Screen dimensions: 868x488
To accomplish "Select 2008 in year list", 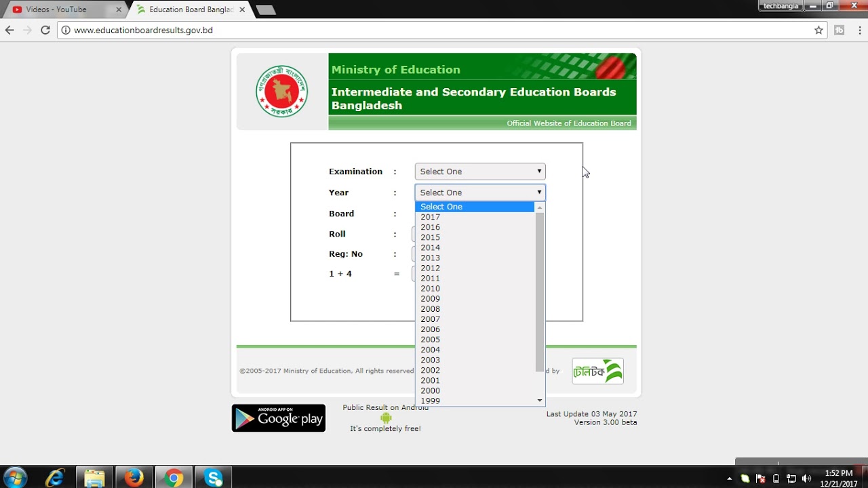I will [x=475, y=309].
